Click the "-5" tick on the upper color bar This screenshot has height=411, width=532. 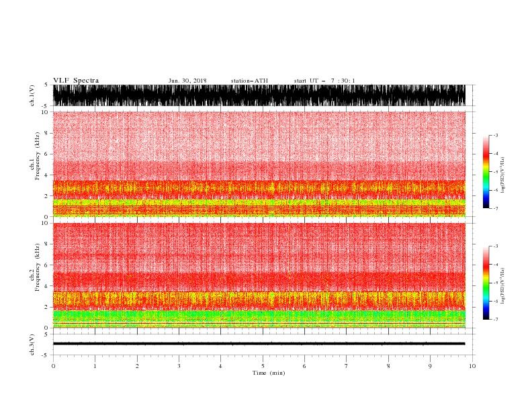tap(496, 172)
